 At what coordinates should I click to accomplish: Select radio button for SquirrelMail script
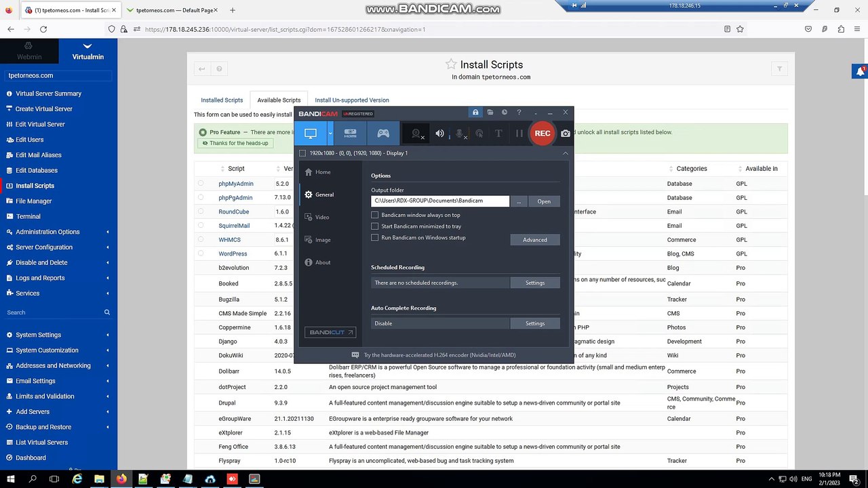[x=201, y=226]
